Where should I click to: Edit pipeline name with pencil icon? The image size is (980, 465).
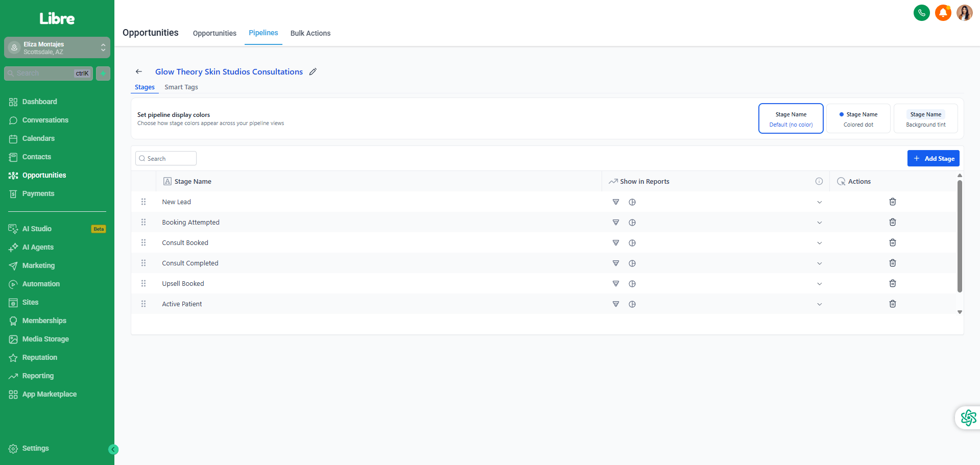pyautogui.click(x=313, y=71)
